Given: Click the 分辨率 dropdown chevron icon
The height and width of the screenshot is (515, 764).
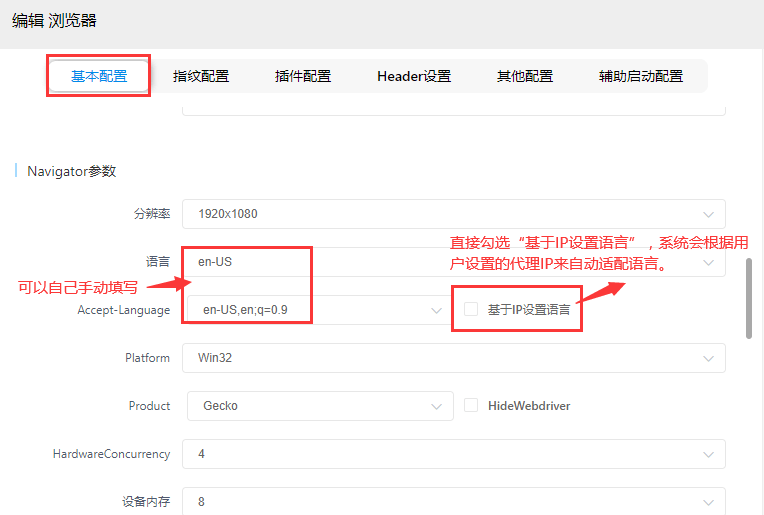Looking at the screenshot, I should pos(709,214).
